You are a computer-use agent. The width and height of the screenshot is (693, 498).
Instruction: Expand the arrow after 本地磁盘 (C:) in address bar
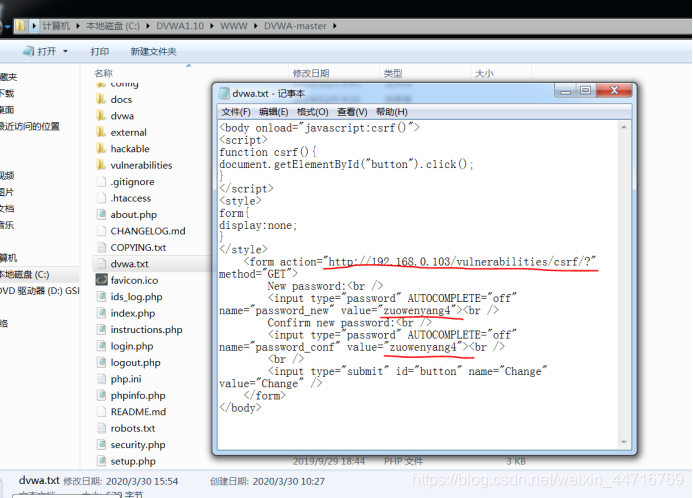tap(148, 26)
